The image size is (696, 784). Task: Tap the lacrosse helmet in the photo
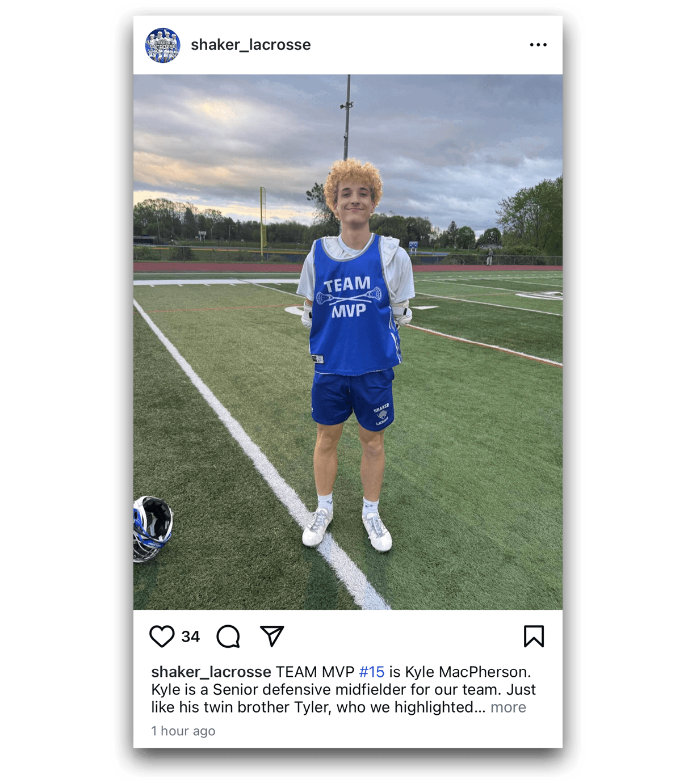(152, 529)
